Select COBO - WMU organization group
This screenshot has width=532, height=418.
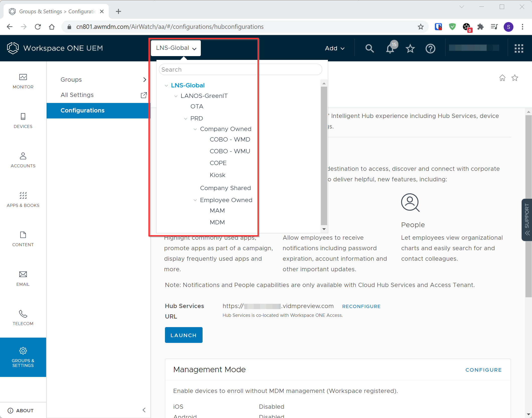click(230, 151)
